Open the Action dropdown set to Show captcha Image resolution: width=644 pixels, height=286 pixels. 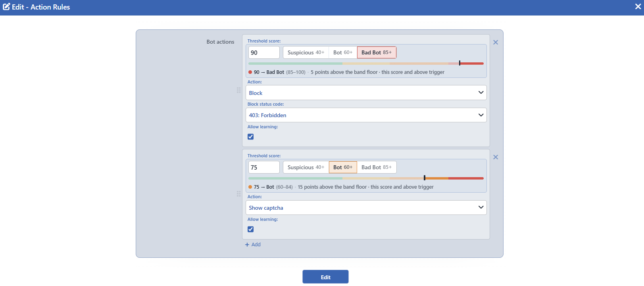[366, 207]
